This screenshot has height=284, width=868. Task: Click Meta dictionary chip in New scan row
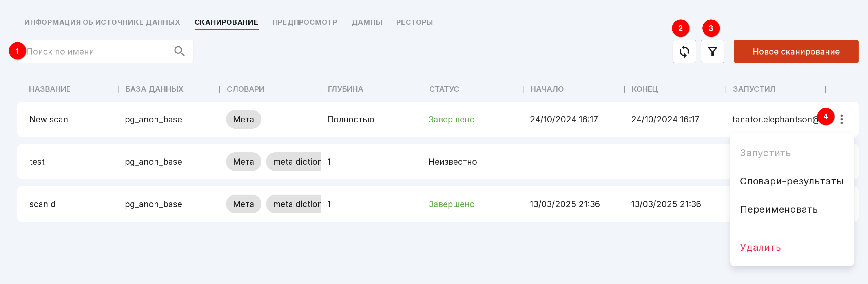pos(243,119)
